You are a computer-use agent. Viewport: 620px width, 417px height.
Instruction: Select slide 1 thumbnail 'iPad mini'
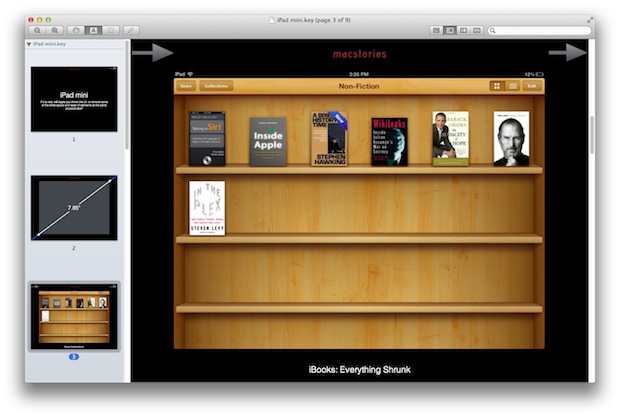74,99
